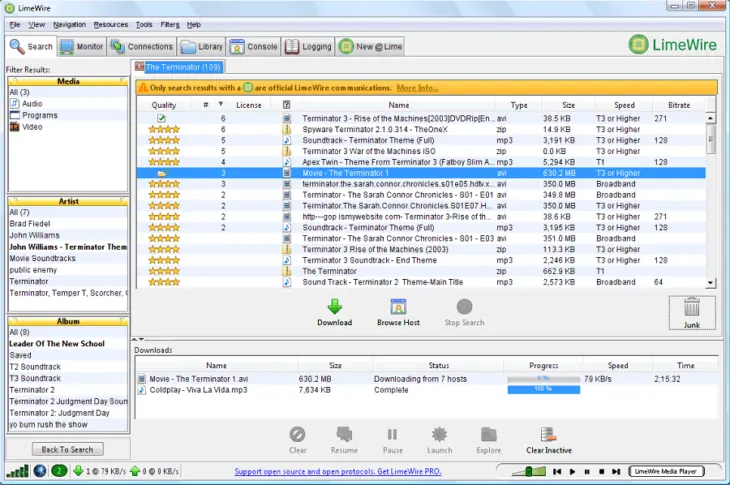730x485 pixels.
Task: Click the Resume download icon
Action: (344, 434)
